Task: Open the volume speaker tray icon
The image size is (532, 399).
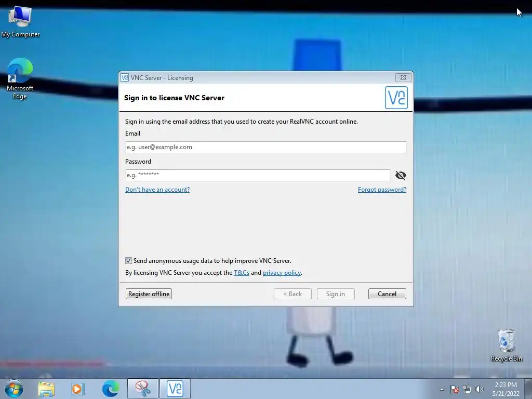Action: point(479,390)
